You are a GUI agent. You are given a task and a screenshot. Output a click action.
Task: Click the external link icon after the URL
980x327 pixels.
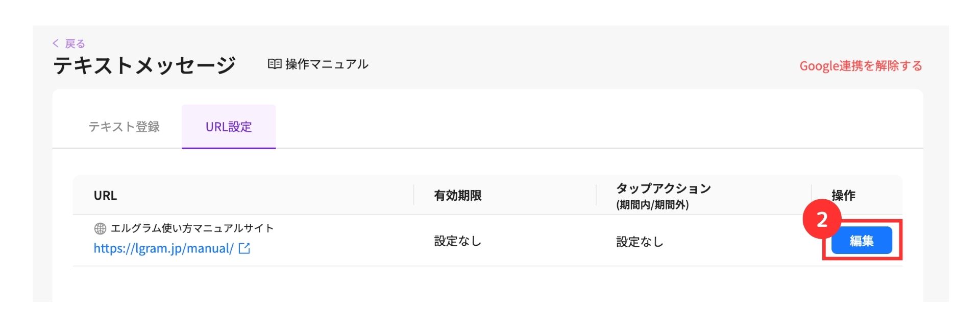pyautogui.click(x=244, y=248)
